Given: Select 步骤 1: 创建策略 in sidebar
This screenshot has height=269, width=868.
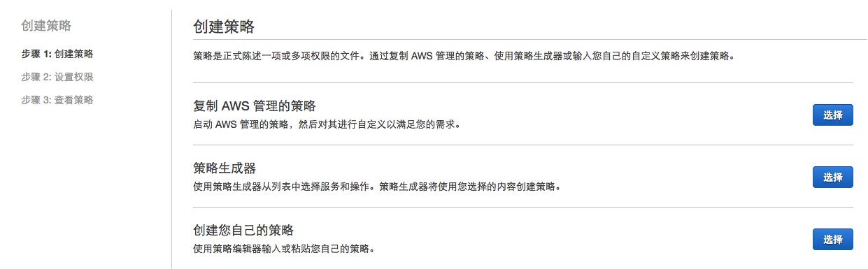Looking at the screenshot, I should tap(57, 54).
